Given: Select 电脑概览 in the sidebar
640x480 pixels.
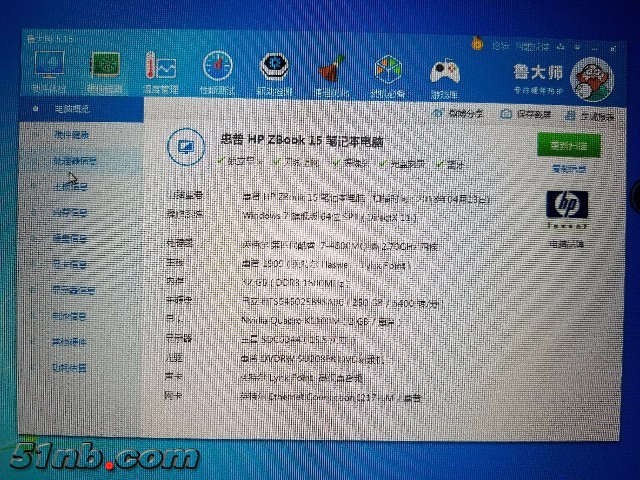Looking at the screenshot, I should pyautogui.click(x=81, y=109).
